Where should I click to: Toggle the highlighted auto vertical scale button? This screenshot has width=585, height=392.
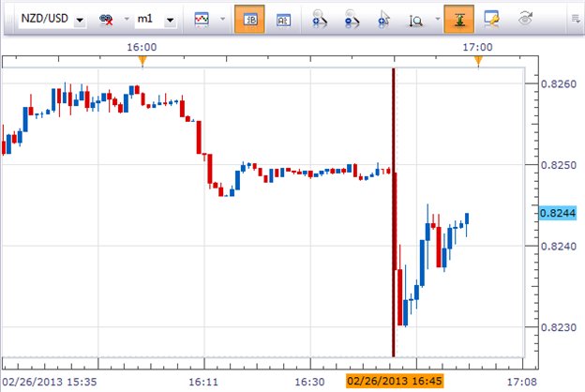point(458,19)
